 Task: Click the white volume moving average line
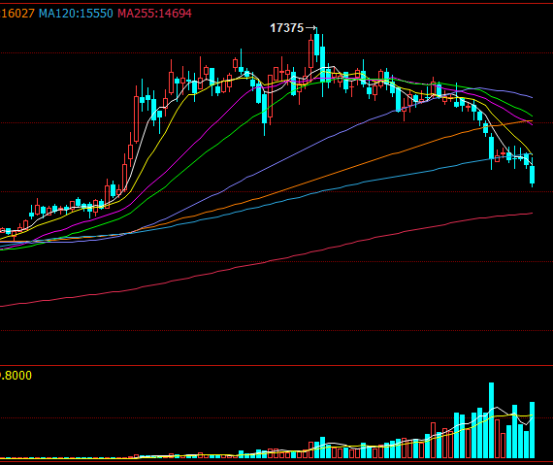point(496,408)
